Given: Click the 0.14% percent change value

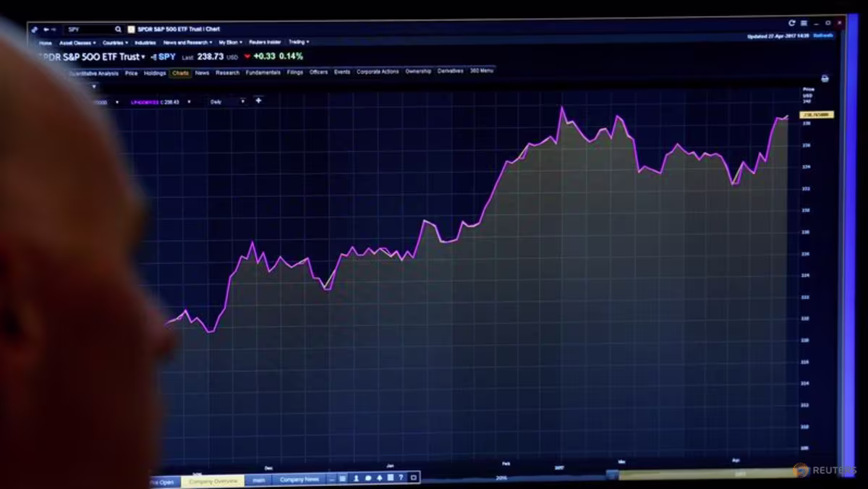Looking at the screenshot, I should click(x=291, y=56).
